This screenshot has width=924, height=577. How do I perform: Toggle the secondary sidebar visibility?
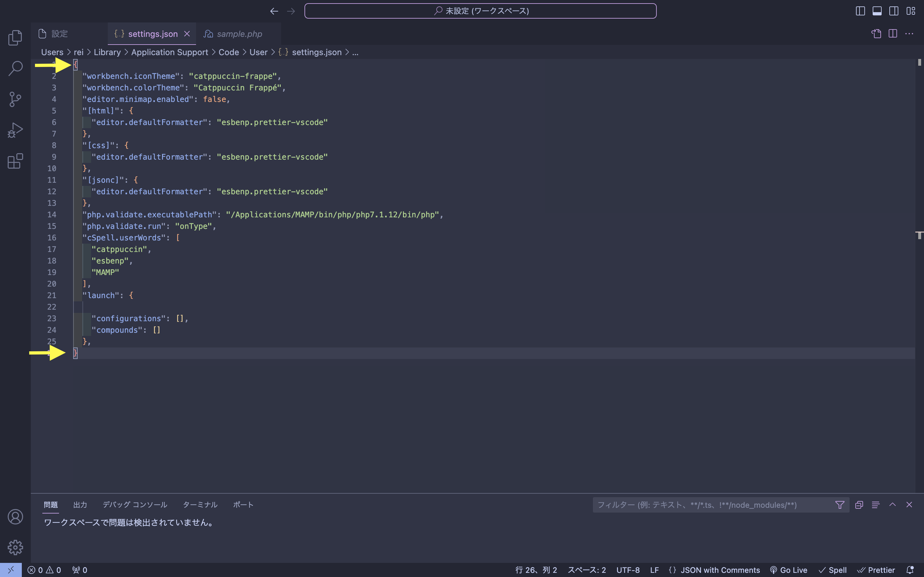[x=894, y=11]
